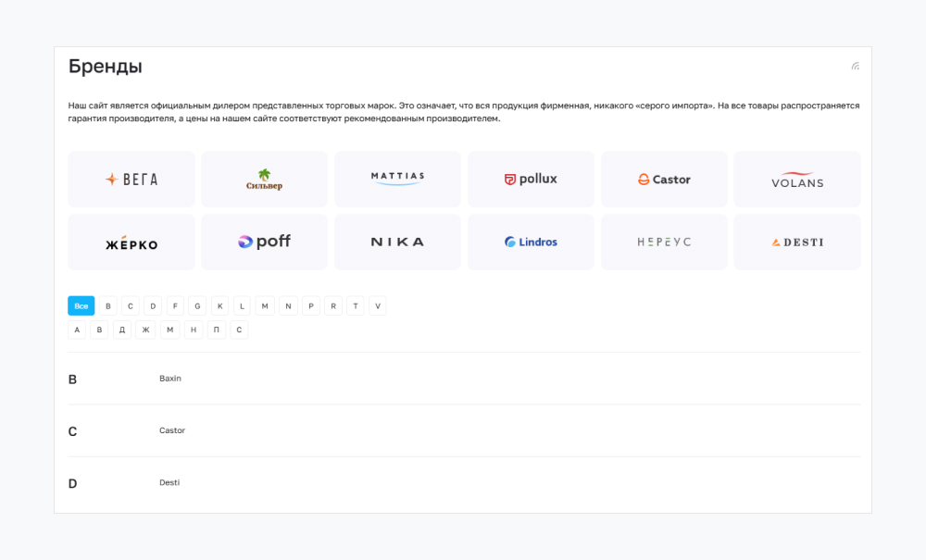Show brands starting with letter V
Screen dimensions: 926x560
click(378, 306)
